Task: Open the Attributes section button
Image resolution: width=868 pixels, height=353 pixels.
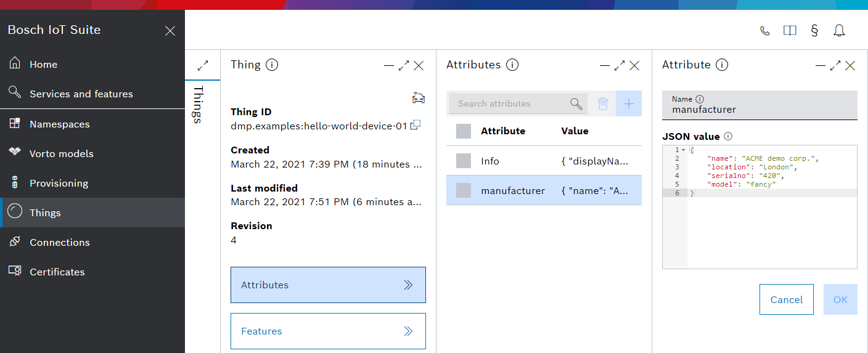Action: click(x=328, y=285)
